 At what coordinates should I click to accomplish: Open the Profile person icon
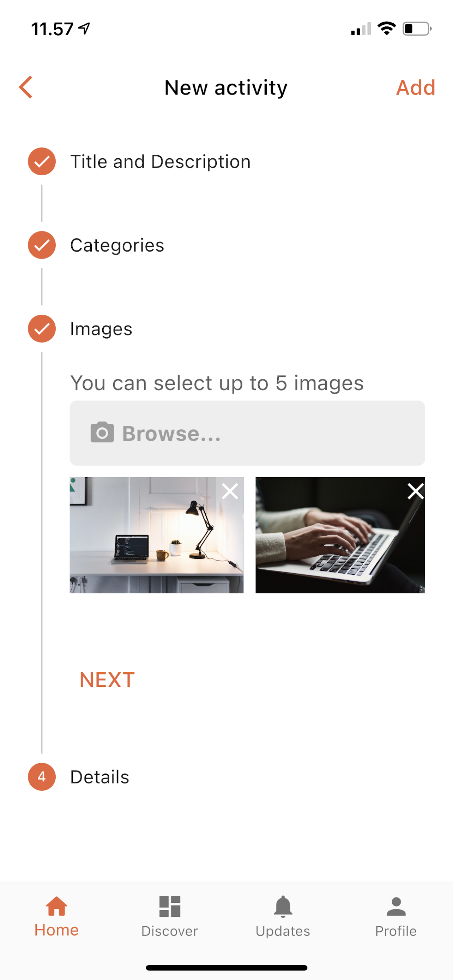pyautogui.click(x=396, y=906)
